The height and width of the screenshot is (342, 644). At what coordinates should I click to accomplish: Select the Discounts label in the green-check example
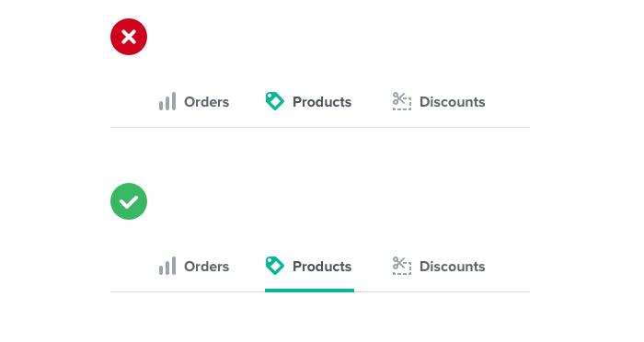[453, 267]
